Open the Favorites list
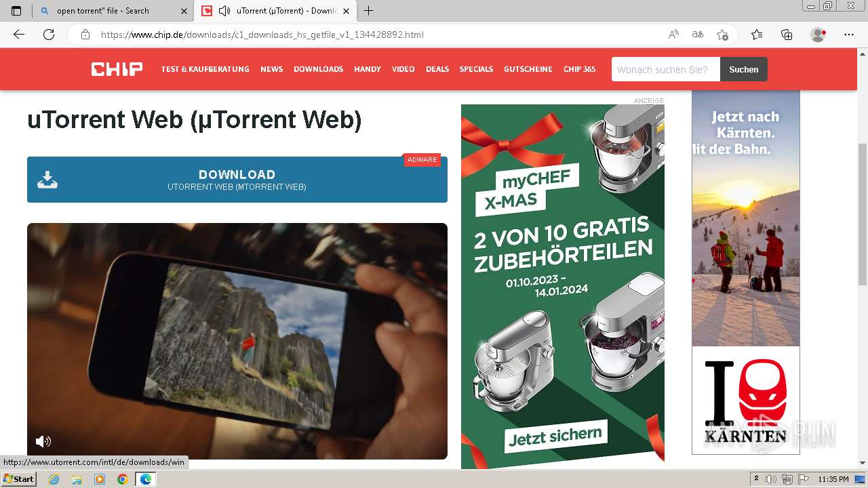The image size is (868, 488). [757, 35]
